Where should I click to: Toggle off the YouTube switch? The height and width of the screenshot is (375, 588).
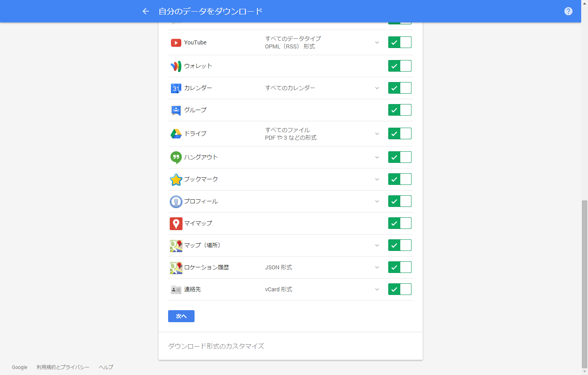coord(400,42)
